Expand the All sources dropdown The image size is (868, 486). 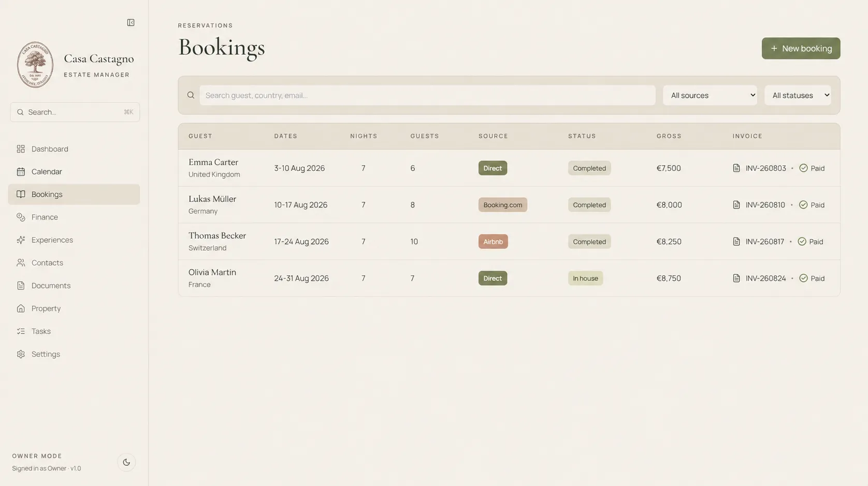tap(710, 95)
